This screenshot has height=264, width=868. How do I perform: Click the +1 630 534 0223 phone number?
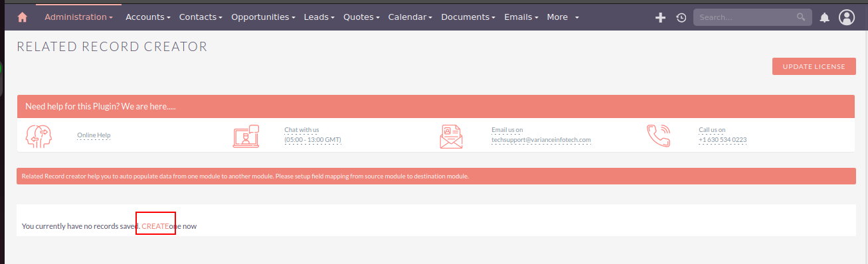click(723, 140)
